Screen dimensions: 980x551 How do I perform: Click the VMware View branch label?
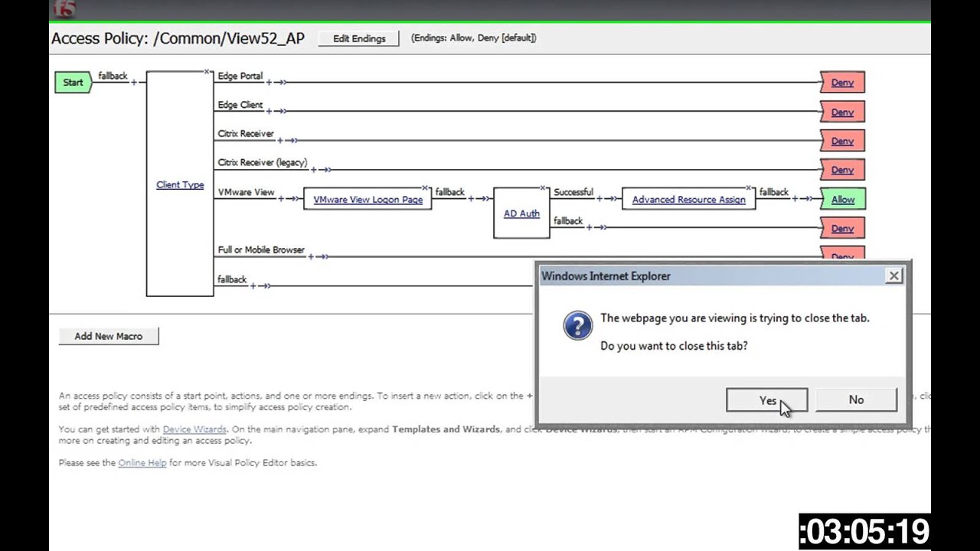[x=246, y=192]
